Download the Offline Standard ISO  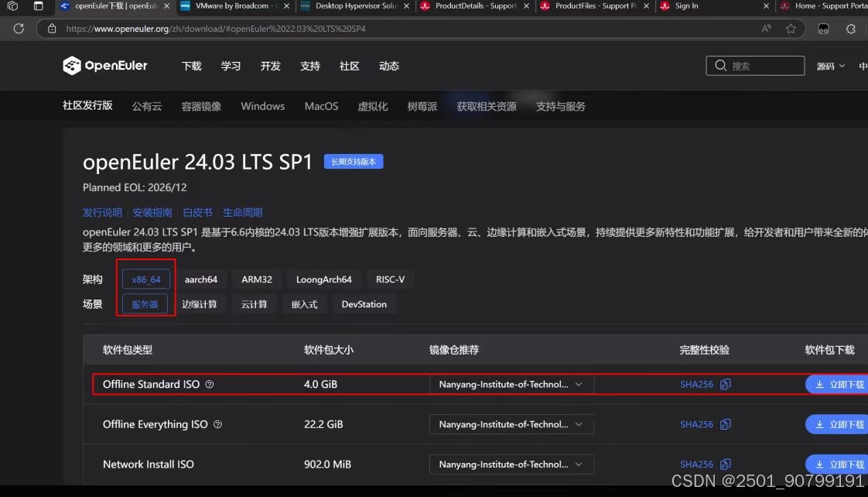(x=837, y=384)
